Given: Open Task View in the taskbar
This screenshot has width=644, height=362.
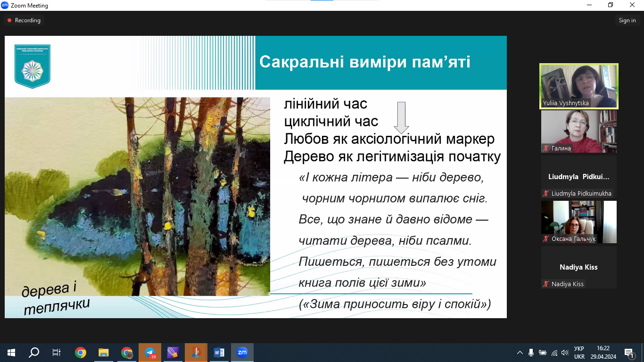Looking at the screenshot, I should pyautogui.click(x=57, y=353).
